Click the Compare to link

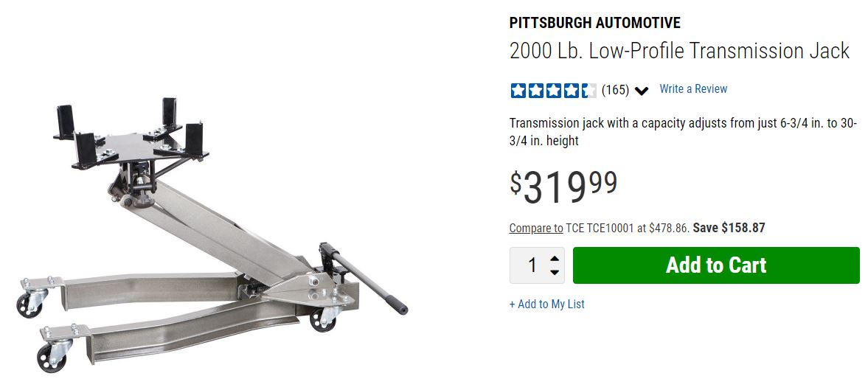coord(536,229)
